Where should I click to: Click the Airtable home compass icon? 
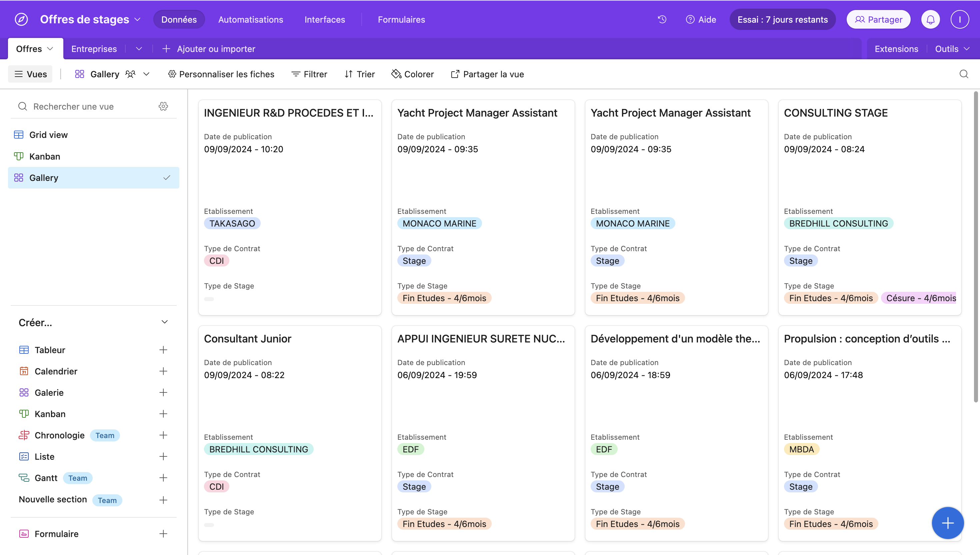coord(21,19)
